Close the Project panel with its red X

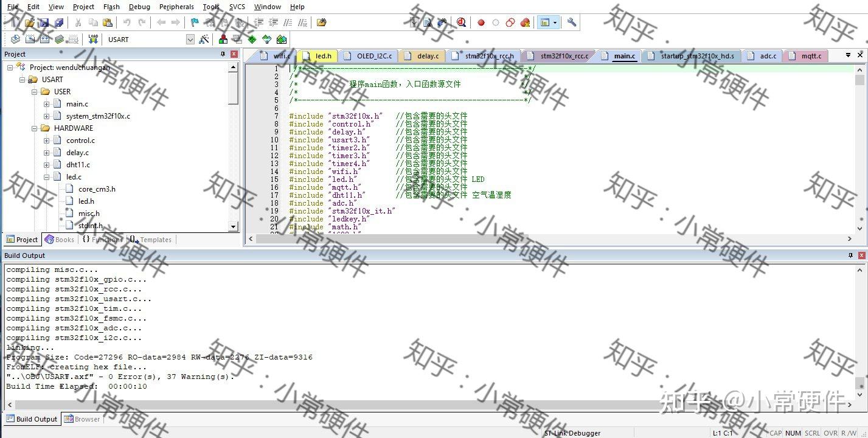[x=234, y=54]
